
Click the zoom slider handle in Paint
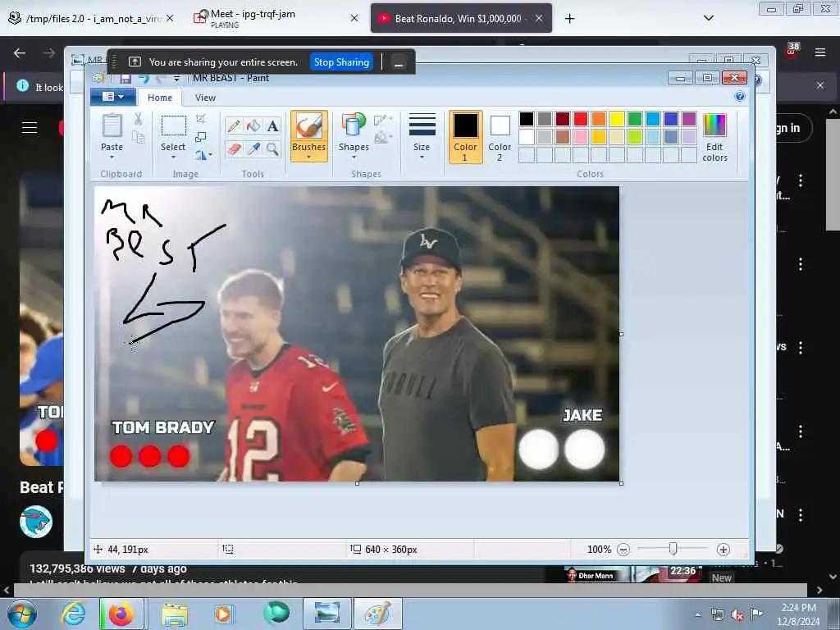(x=673, y=549)
